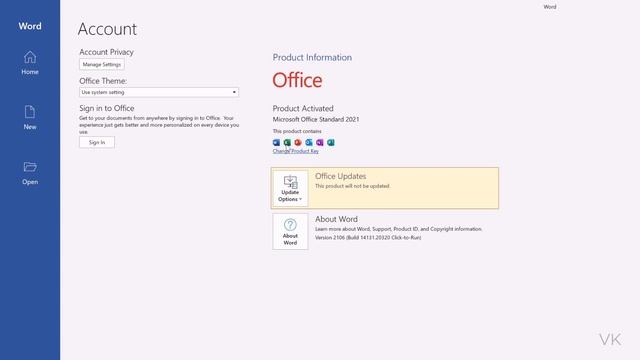This screenshot has width=640, height=360.
Task: Click the teal Publisher product icon
Action: pyautogui.click(x=331, y=142)
